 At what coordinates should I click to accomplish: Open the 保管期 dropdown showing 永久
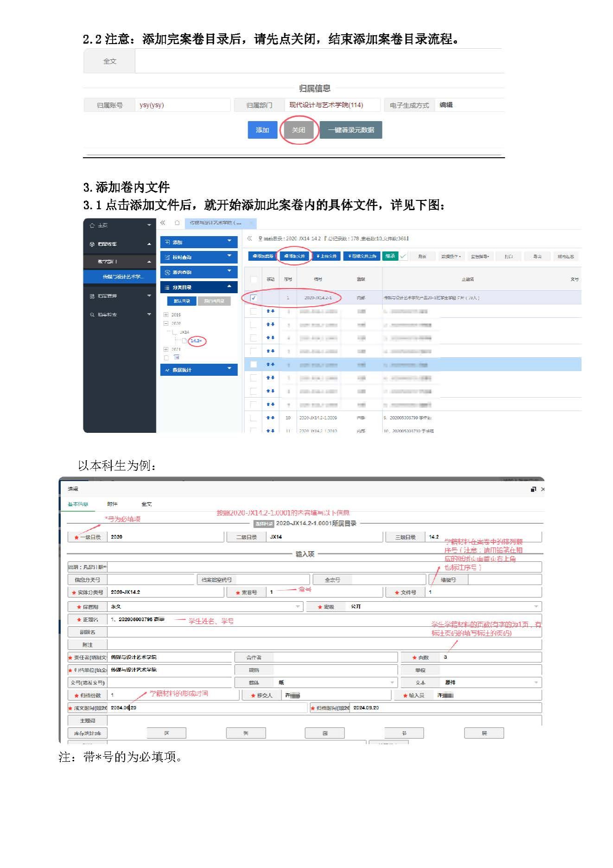click(x=298, y=607)
